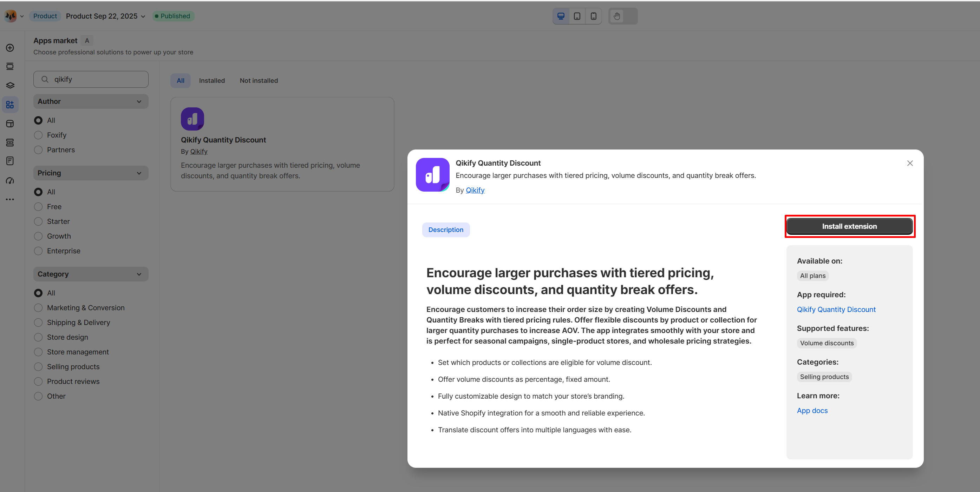Toggle the hand interaction mode icon
Viewport: 980px width, 492px height.
coord(617,16)
